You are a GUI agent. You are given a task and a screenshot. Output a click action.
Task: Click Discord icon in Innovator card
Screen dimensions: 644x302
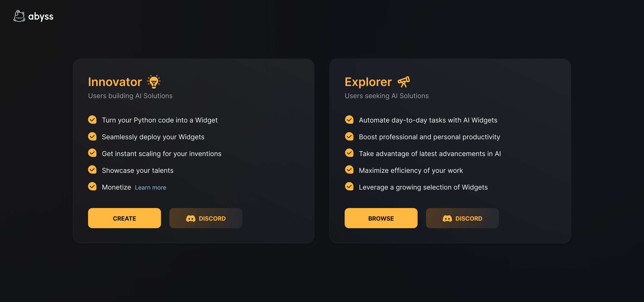tap(190, 219)
